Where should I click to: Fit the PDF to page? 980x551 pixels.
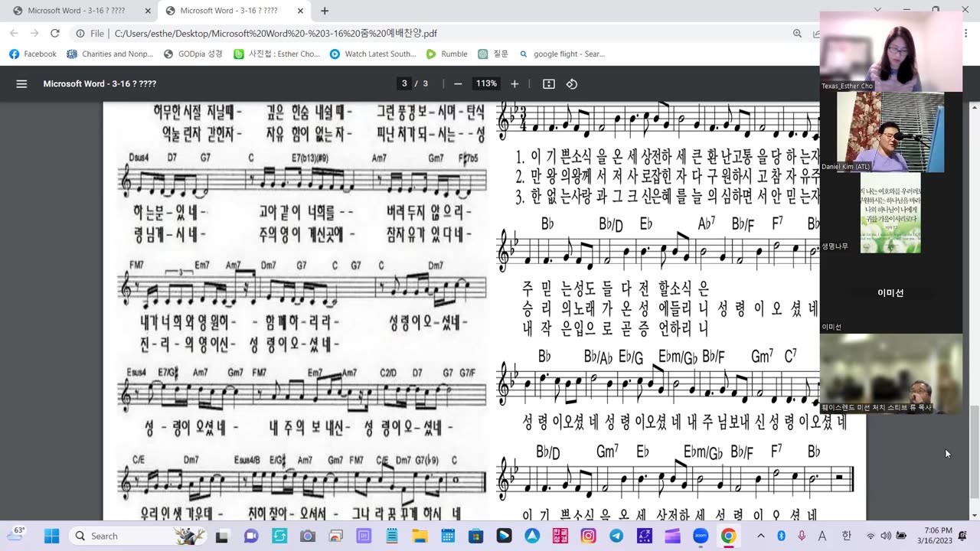click(549, 84)
